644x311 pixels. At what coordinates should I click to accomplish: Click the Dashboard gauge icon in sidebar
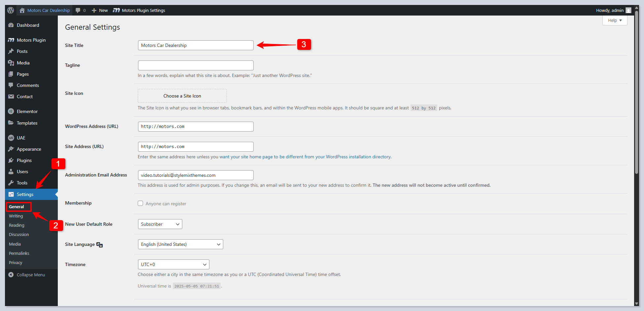11,25
